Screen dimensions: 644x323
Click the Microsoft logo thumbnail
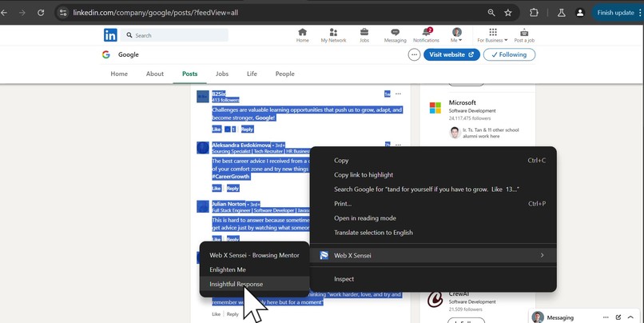pos(435,108)
